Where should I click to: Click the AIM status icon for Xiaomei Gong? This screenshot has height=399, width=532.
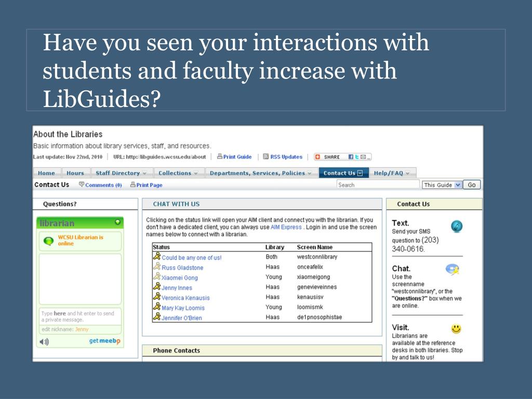[x=157, y=276]
